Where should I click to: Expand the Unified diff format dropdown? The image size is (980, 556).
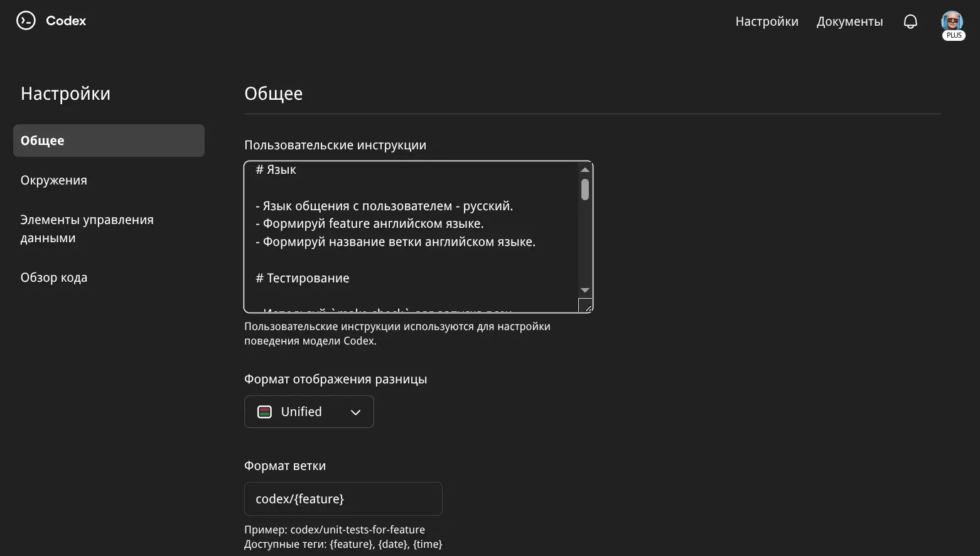(308, 412)
